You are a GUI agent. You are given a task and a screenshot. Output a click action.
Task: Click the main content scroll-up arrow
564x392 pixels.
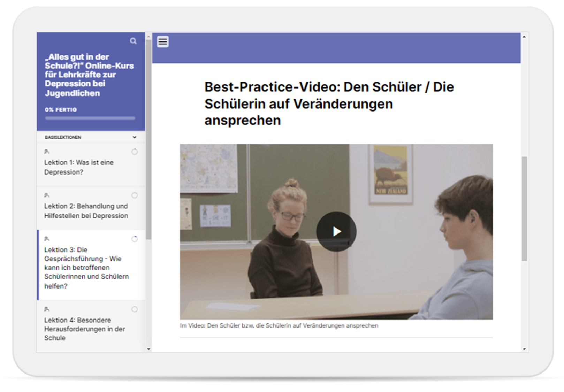524,37
